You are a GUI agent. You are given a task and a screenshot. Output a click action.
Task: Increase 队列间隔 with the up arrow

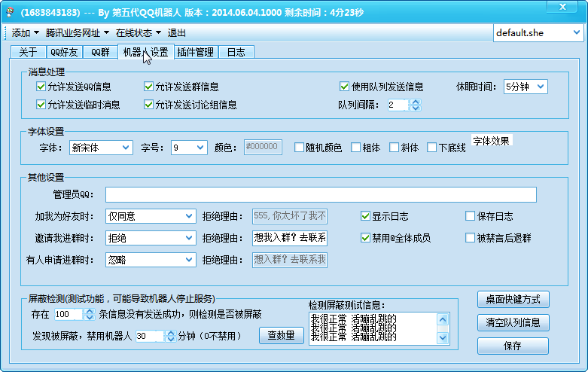pos(415,102)
